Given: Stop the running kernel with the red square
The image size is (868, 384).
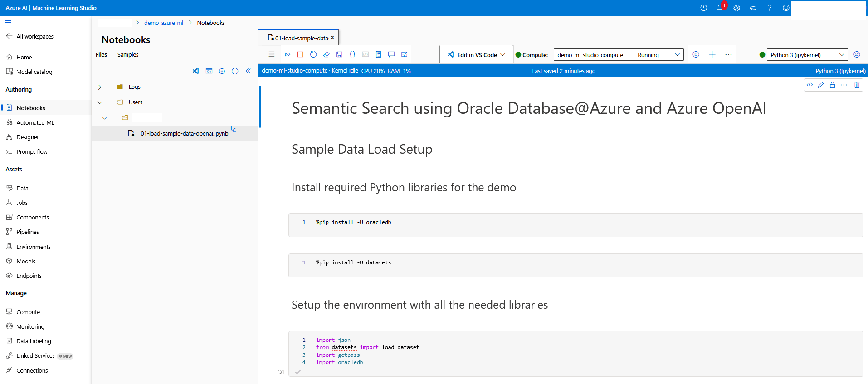Looking at the screenshot, I should click(x=300, y=54).
